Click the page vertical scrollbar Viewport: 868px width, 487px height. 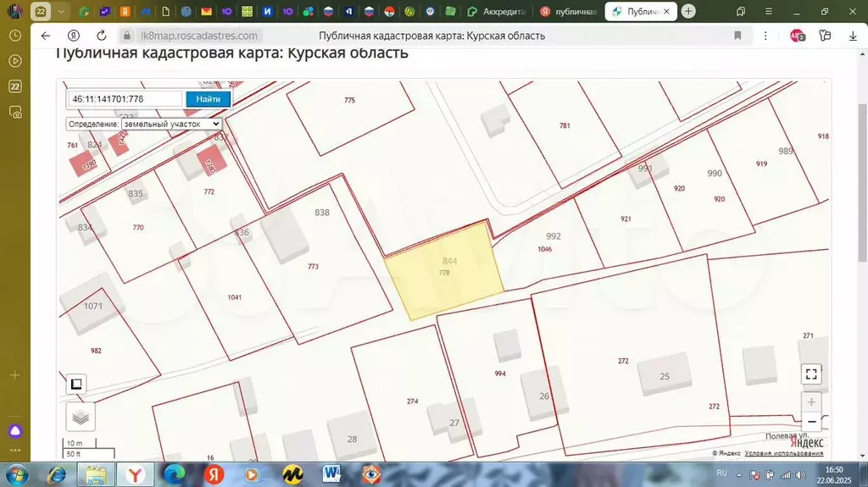coord(862,183)
